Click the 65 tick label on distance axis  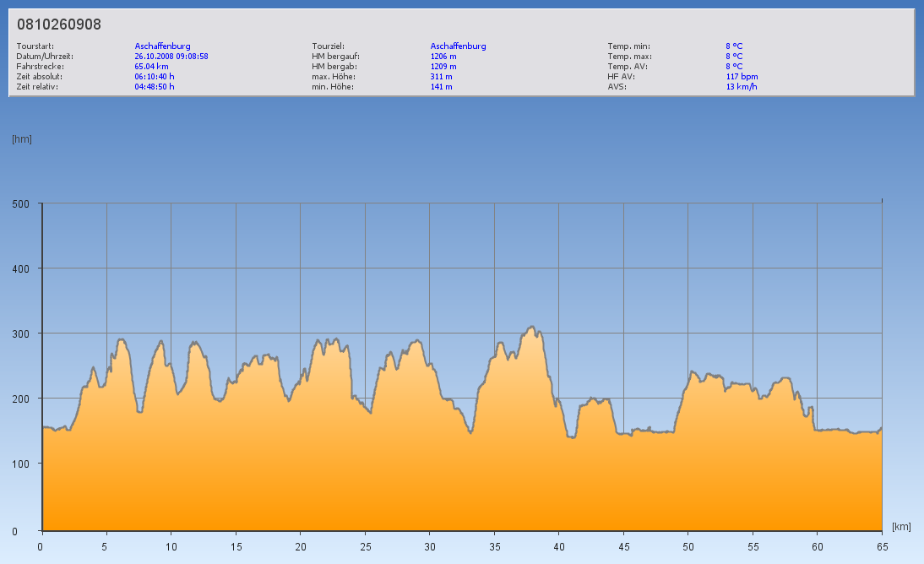pos(882,546)
